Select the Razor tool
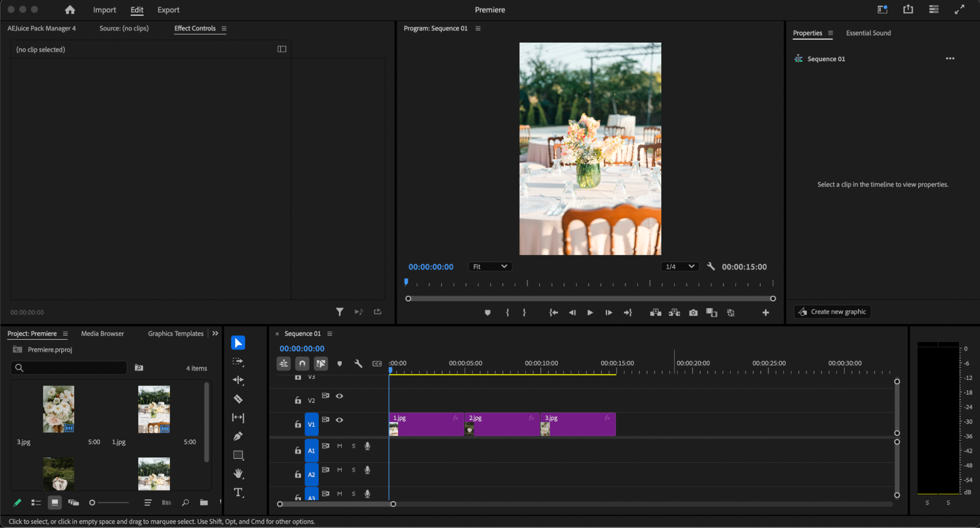Screen dimensions: 980x528 pos(238,399)
